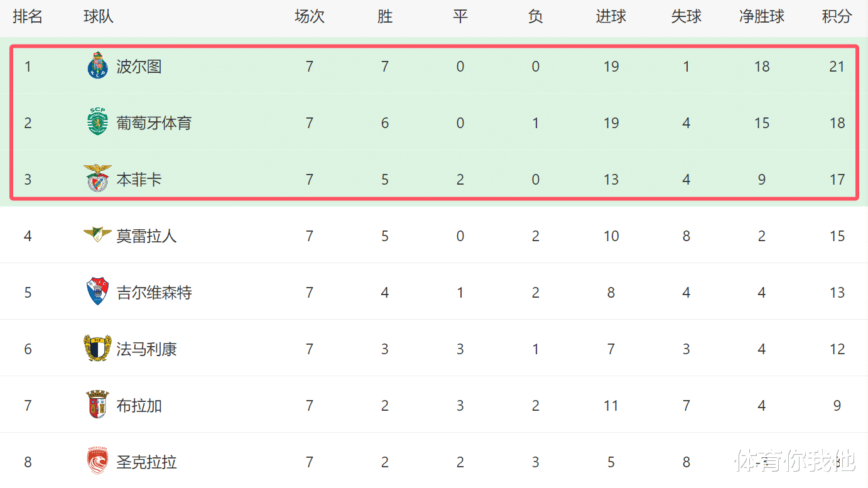
Task: Open the 波尔图 team name link
Action: [139, 67]
